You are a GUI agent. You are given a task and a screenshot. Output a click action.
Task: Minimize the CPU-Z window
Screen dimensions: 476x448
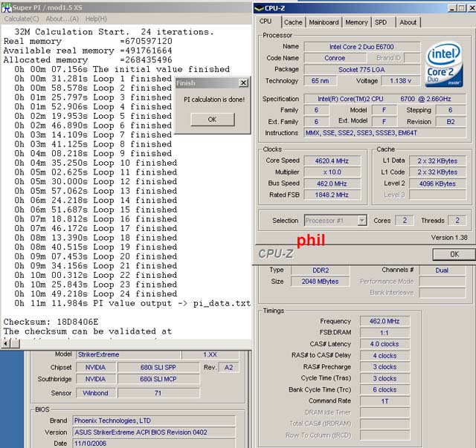[452, 8]
